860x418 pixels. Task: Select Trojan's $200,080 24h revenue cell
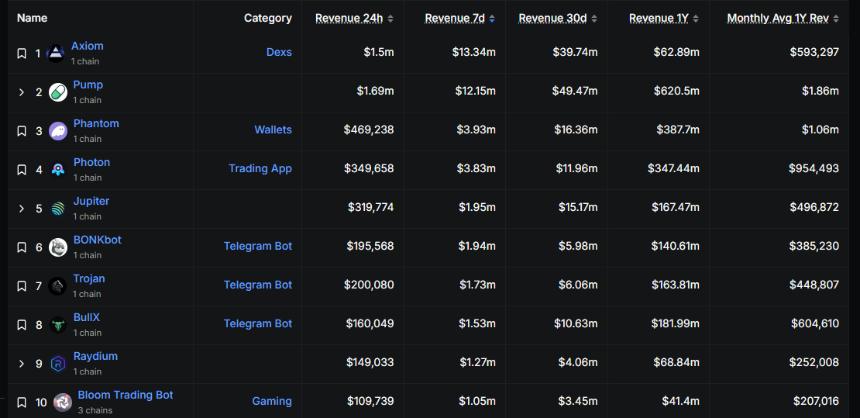(x=369, y=285)
